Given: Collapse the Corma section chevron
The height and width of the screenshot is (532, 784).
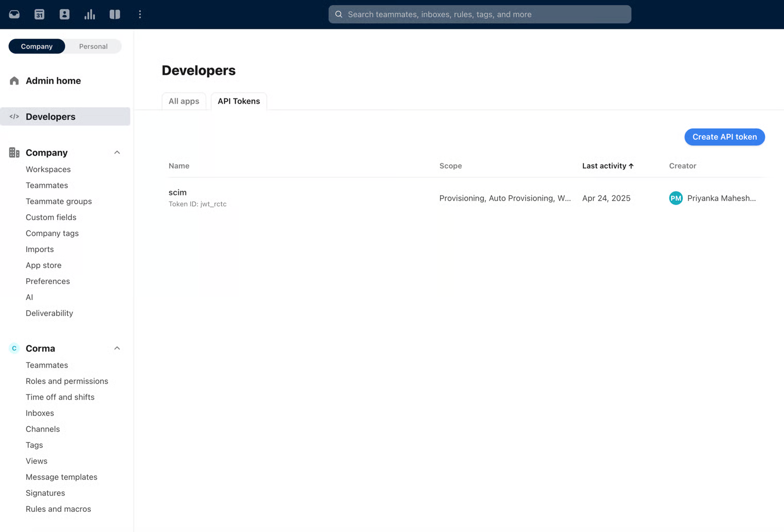Looking at the screenshot, I should [117, 348].
